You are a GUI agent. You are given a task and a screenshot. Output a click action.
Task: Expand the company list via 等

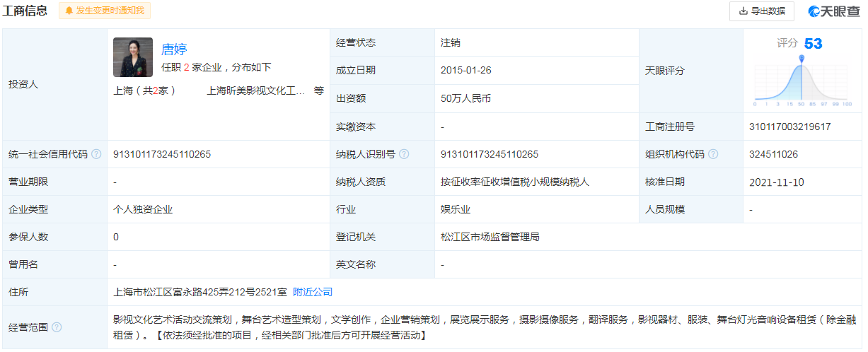[319, 90]
